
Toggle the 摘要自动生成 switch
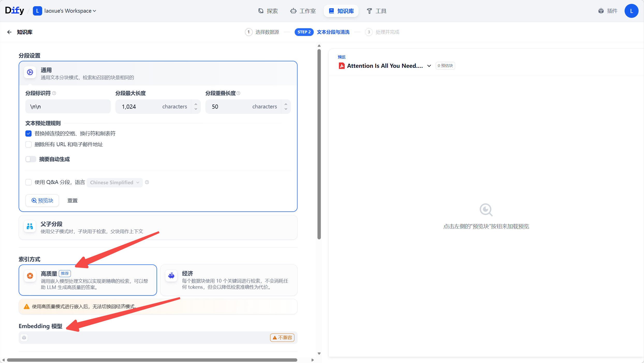[31, 159]
